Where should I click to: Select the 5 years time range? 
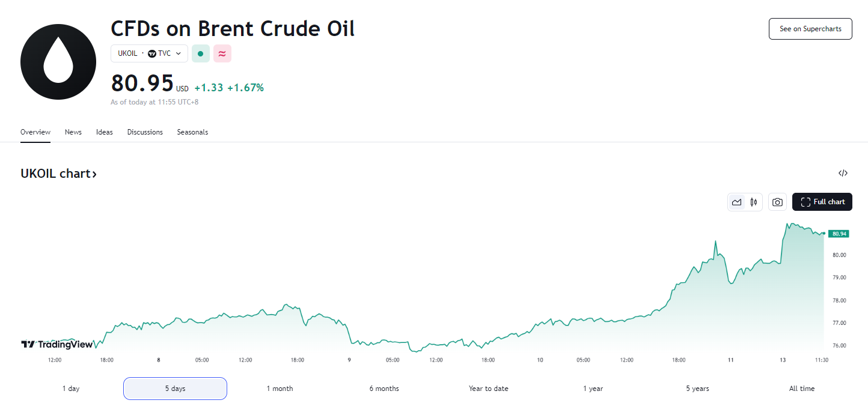coord(697,389)
